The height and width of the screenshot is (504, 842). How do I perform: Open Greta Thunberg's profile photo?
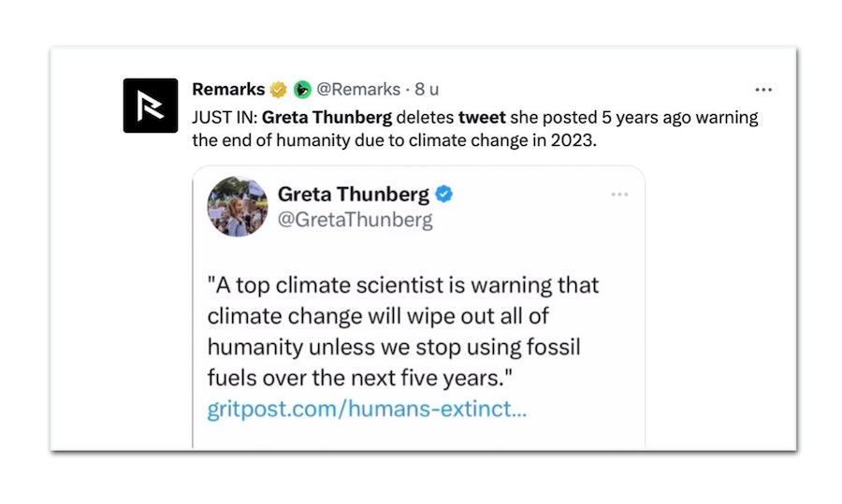pos(238,206)
